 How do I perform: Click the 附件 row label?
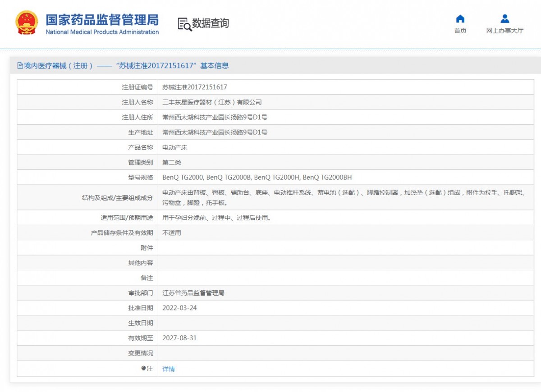[x=147, y=248]
